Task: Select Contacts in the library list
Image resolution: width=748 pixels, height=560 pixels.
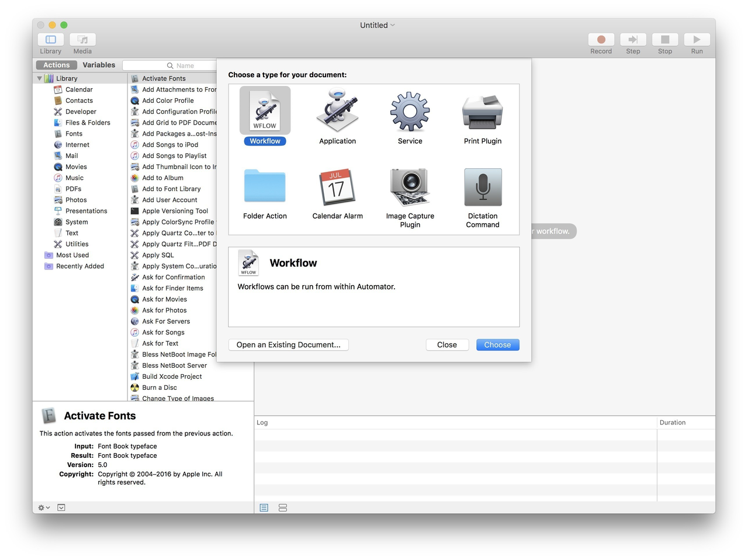Action: point(80,101)
